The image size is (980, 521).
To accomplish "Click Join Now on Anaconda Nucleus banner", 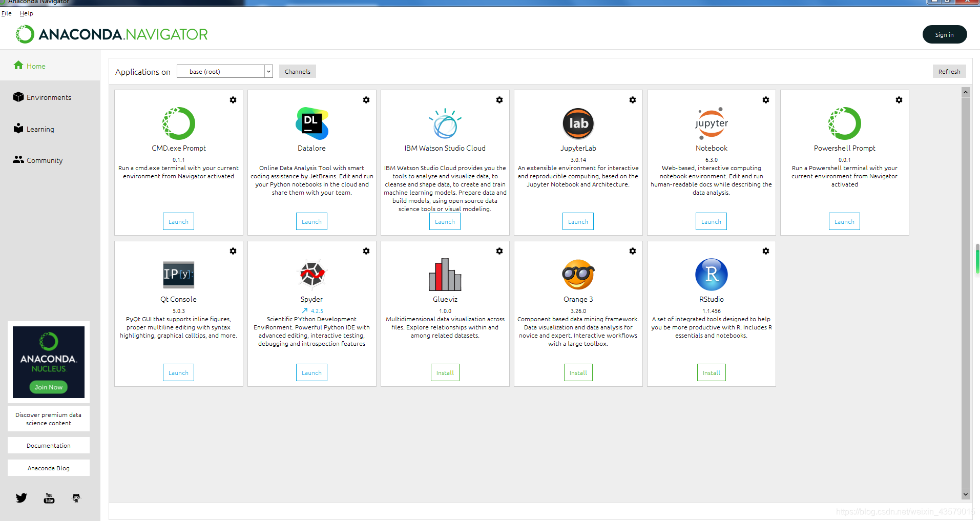I will click(49, 387).
